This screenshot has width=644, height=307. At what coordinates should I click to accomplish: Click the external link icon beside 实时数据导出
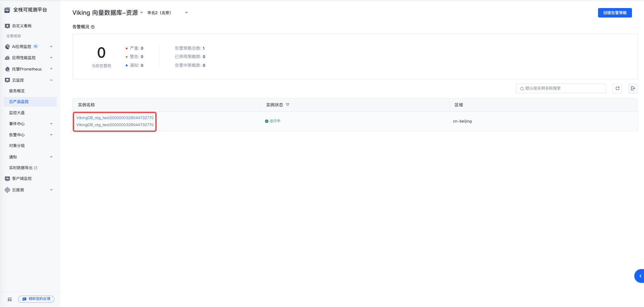tap(36, 168)
